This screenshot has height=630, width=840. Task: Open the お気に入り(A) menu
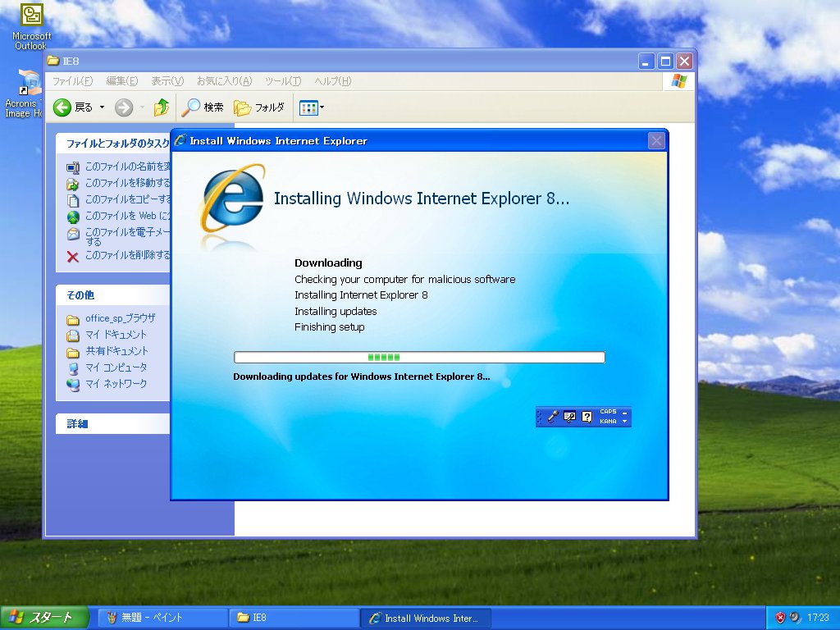click(x=224, y=81)
